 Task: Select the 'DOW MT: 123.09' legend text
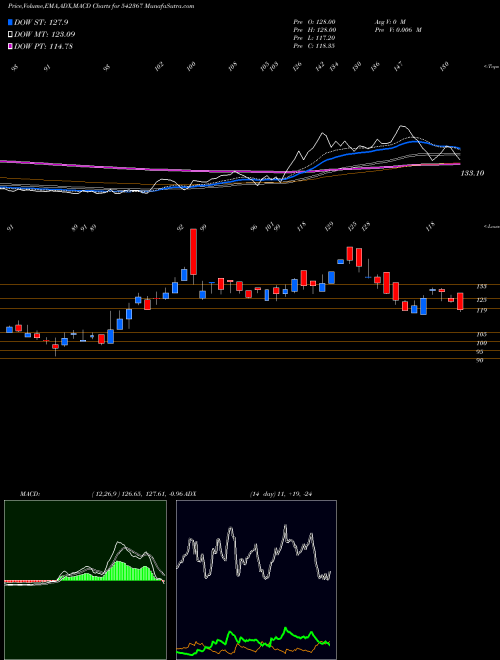(x=45, y=34)
